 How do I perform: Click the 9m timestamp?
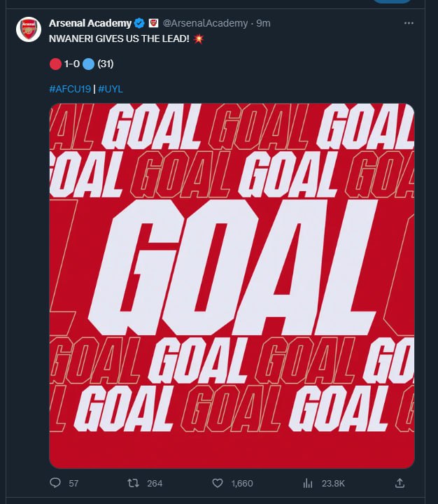click(x=263, y=23)
